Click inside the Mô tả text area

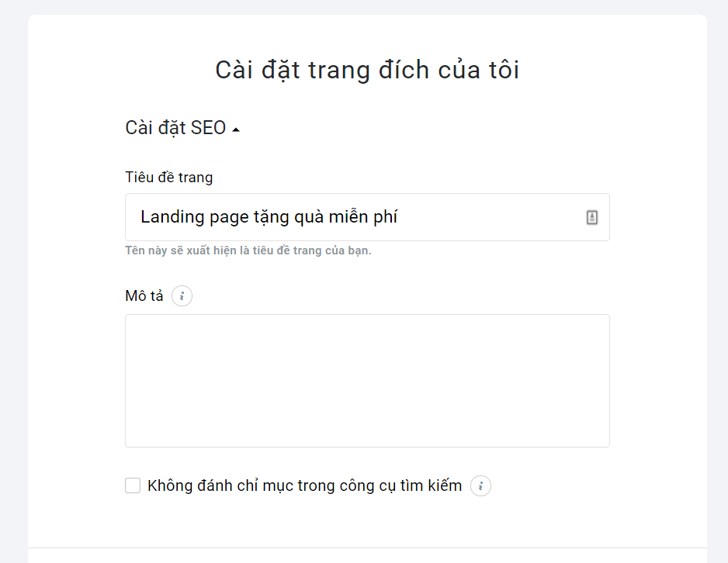[x=367, y=381]
